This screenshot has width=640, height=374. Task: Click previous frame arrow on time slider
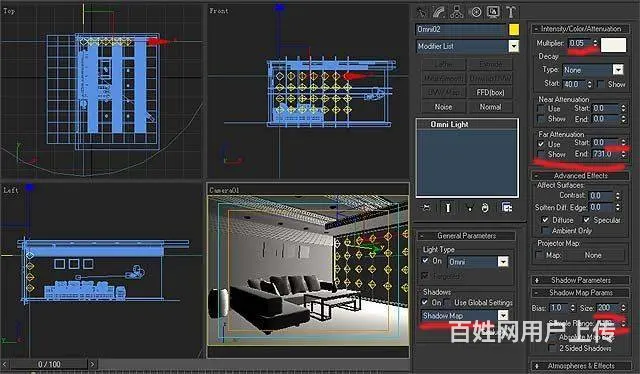[5, 364]
